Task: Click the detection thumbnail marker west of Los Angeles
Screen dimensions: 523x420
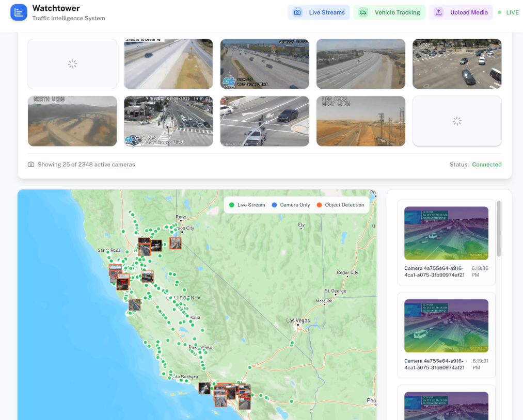Action: [205, 388]
